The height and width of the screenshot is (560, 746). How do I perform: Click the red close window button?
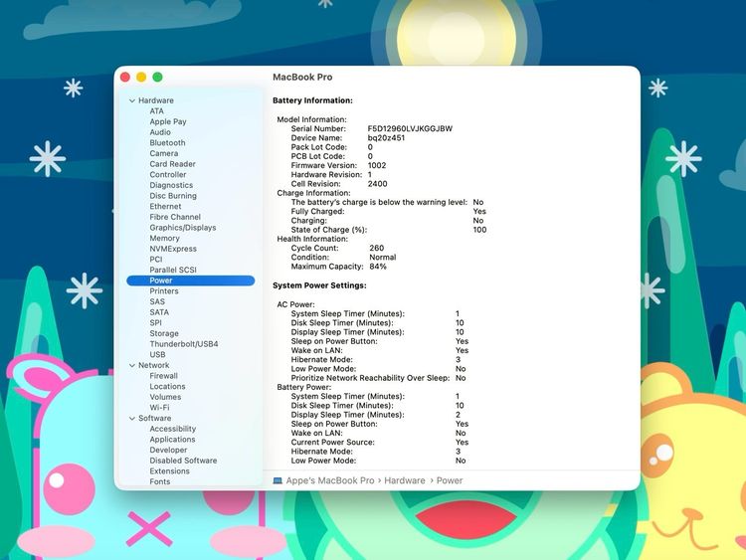tap(125, 77)
